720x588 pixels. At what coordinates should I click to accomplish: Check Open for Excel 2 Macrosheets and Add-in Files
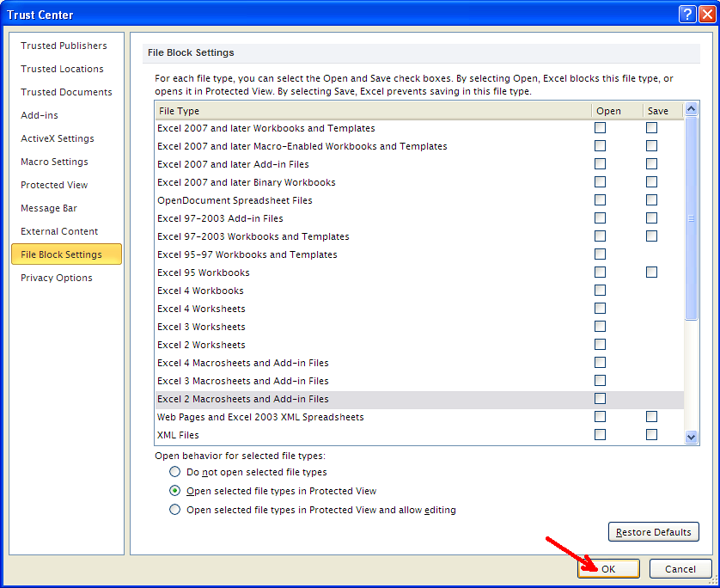(600, 398)
